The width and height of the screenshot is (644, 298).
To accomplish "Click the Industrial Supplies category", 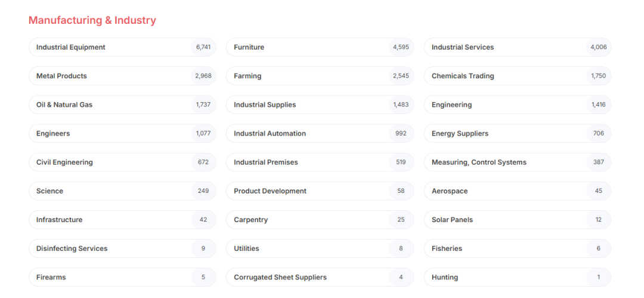I will 320,105.
